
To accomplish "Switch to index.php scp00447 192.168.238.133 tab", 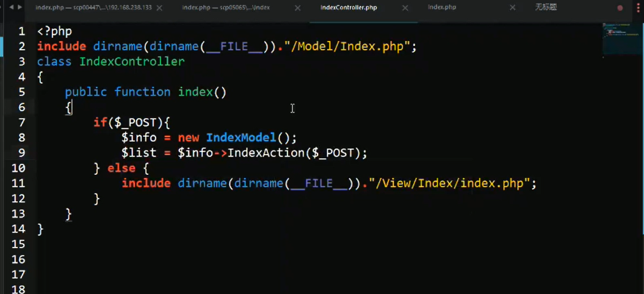I will tap(93, 8).
